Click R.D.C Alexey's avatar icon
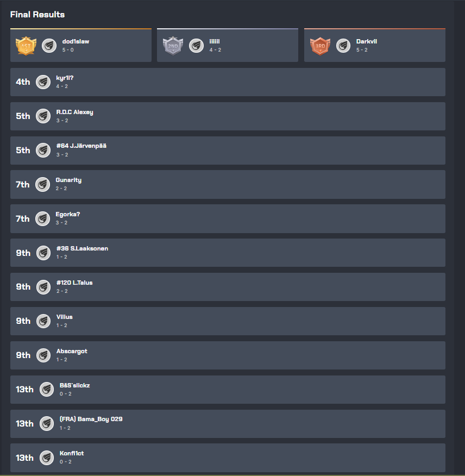 coord(43,116)
